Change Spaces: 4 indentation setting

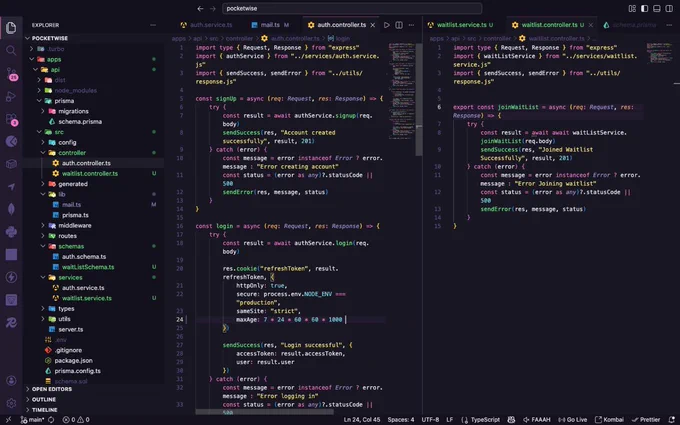(401, 419)
